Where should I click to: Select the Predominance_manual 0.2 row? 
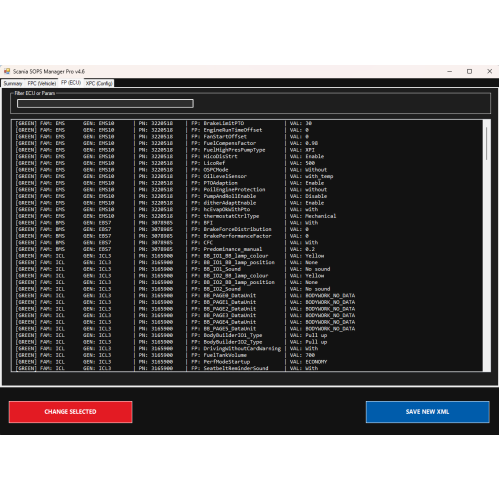(x=247, y=249)
